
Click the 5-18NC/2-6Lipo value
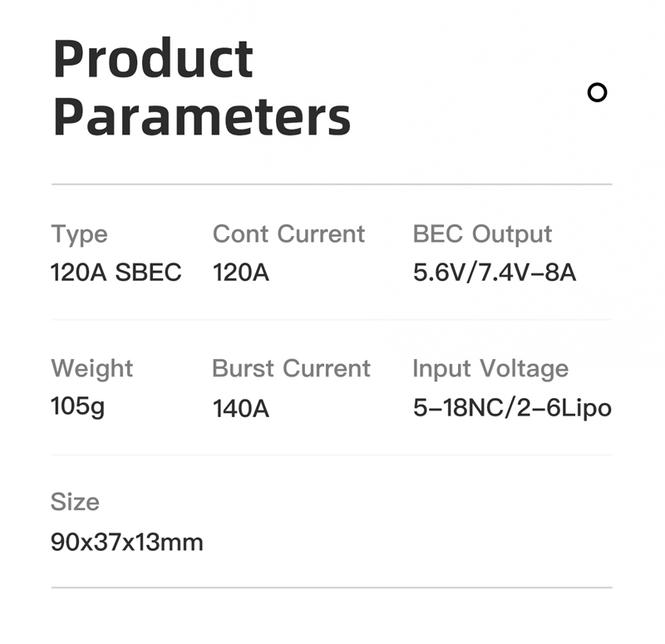512,409
